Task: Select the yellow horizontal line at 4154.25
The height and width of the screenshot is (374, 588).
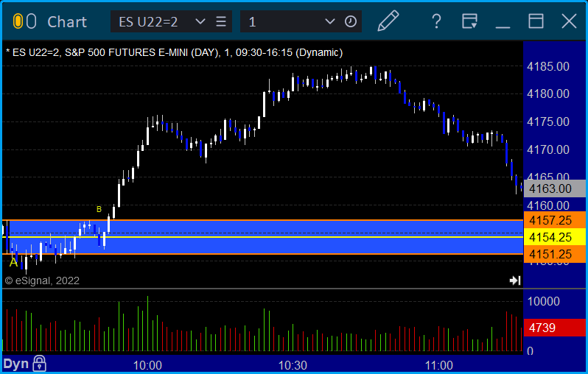Action: (262, 237)
